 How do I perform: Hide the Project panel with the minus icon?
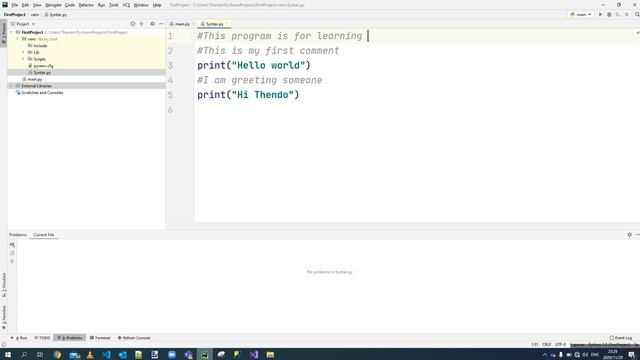pyautogui.click(x=161, y=24)
